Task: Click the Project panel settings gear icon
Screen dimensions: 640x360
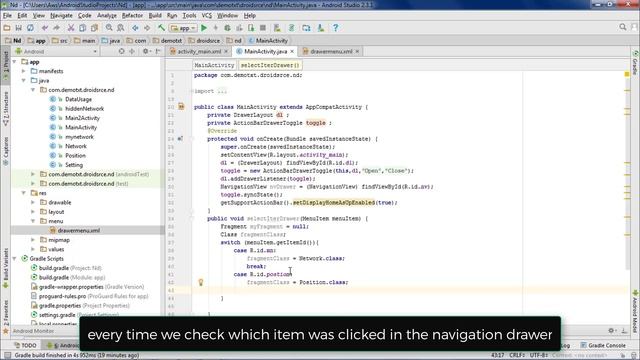Action: 145,51
